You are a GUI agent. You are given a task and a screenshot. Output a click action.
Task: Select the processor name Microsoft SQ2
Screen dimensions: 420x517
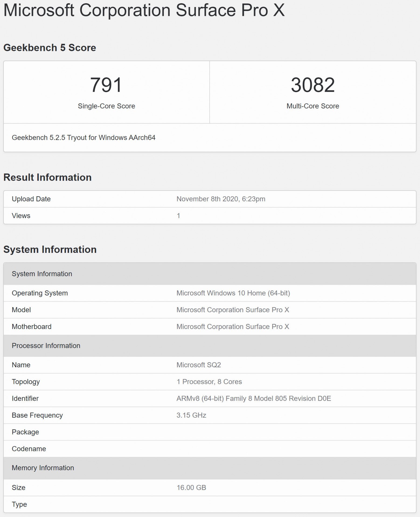point(199,365)
